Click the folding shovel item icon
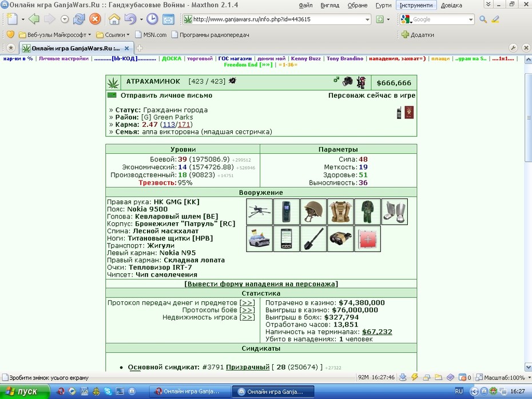532x399 pixels. (313, 239)
